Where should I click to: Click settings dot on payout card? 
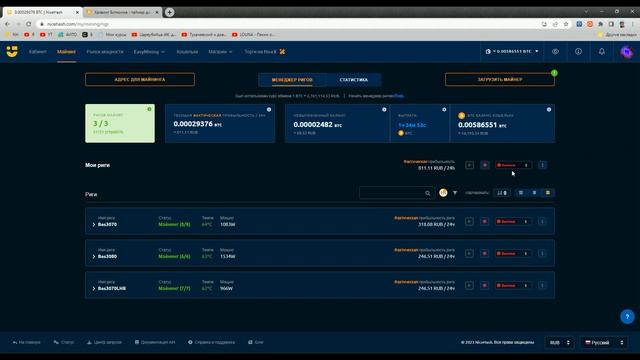pyautogui.click(x=444, y=109)
